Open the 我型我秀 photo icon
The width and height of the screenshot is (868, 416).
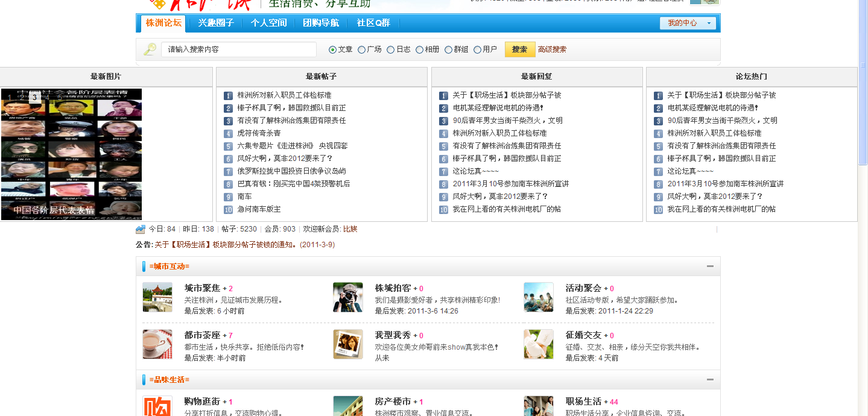[x=348, y=344]
